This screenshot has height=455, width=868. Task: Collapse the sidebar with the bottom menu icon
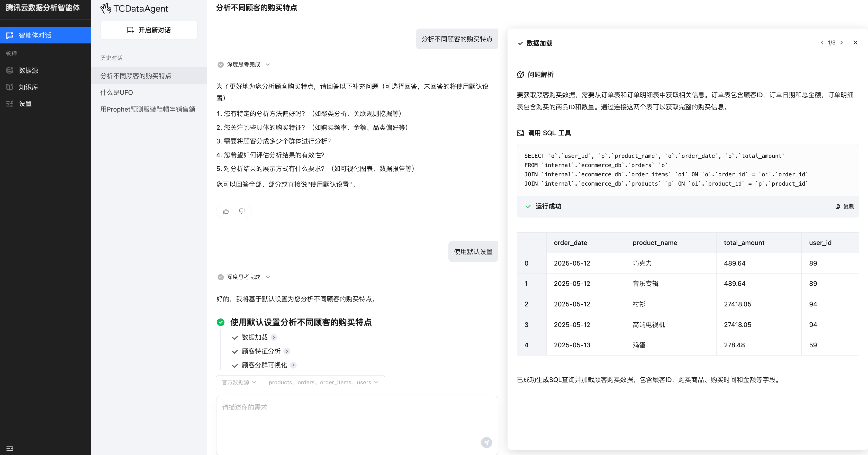point(10,448)
